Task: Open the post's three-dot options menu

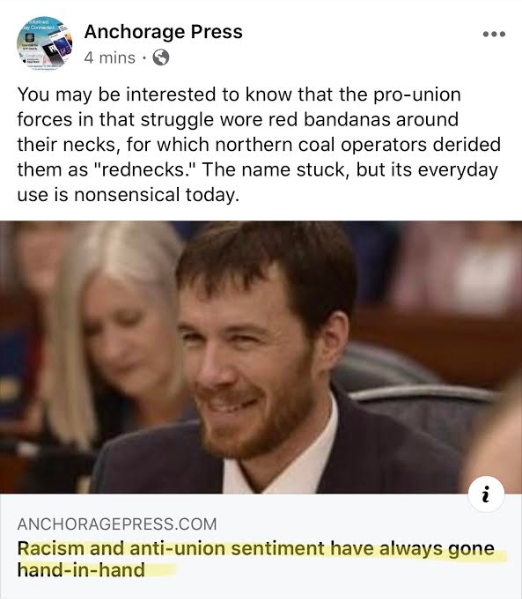Action: point(494,34)
